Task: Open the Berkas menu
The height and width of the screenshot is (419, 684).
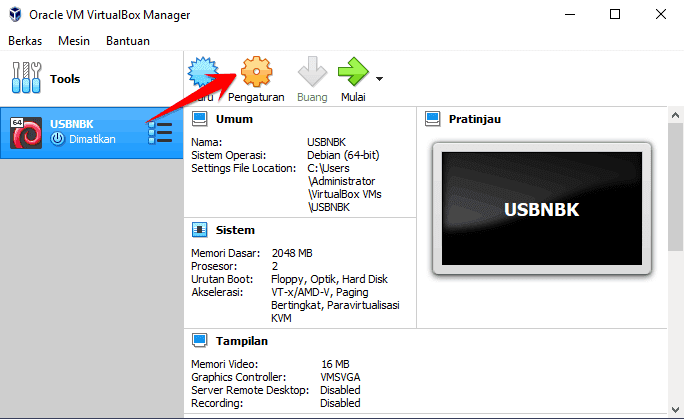Action: (x=25, y=41)
